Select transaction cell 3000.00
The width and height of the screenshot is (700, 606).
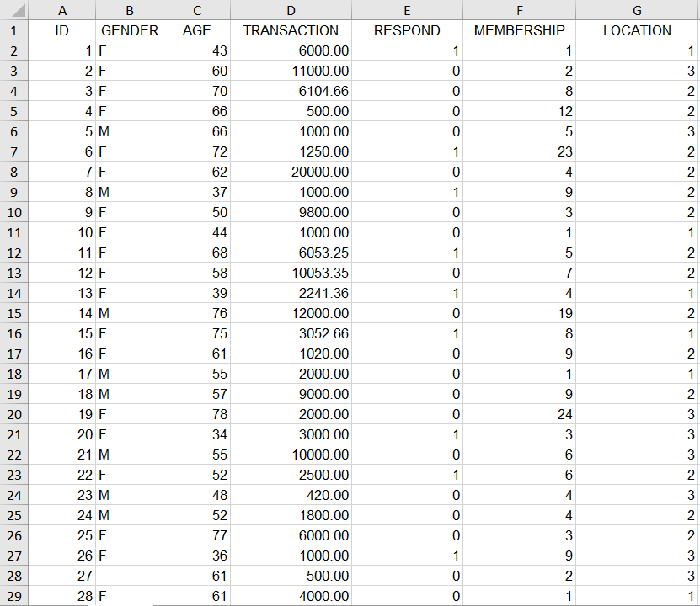[291, 434]
